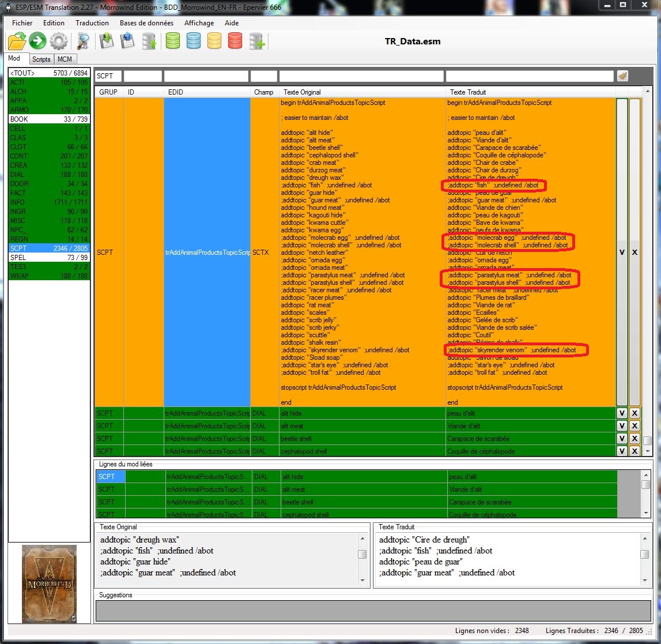Click the GRUP filter field containing SCPT

[108, 76]
